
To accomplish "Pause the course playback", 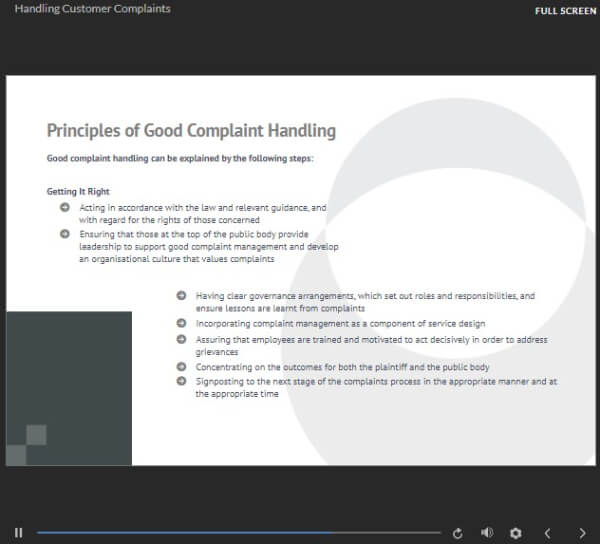I will coord(18,533).
